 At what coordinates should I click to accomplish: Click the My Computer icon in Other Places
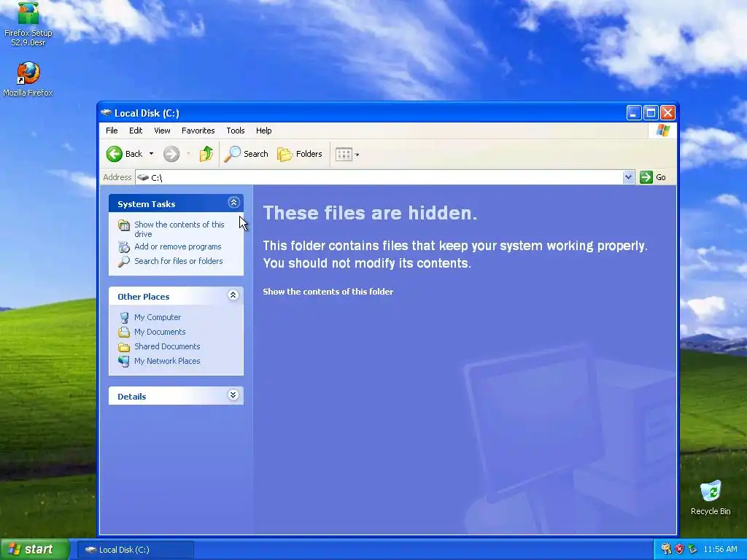pyautogui.click(x=124, y=318)
